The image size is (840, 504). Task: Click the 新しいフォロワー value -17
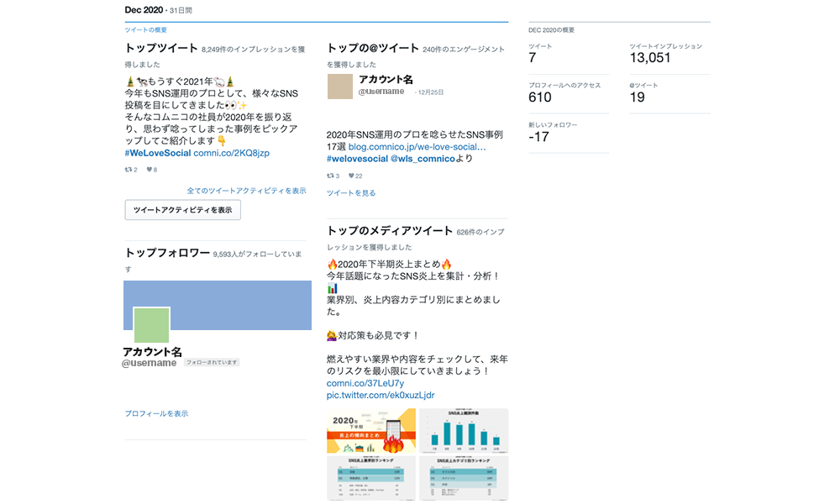click(x=539, y=137)
